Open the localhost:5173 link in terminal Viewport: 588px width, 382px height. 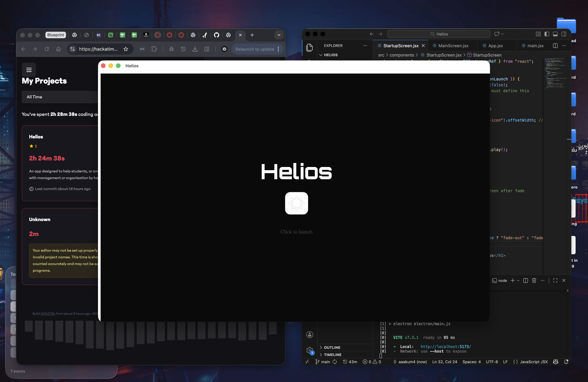445,347
